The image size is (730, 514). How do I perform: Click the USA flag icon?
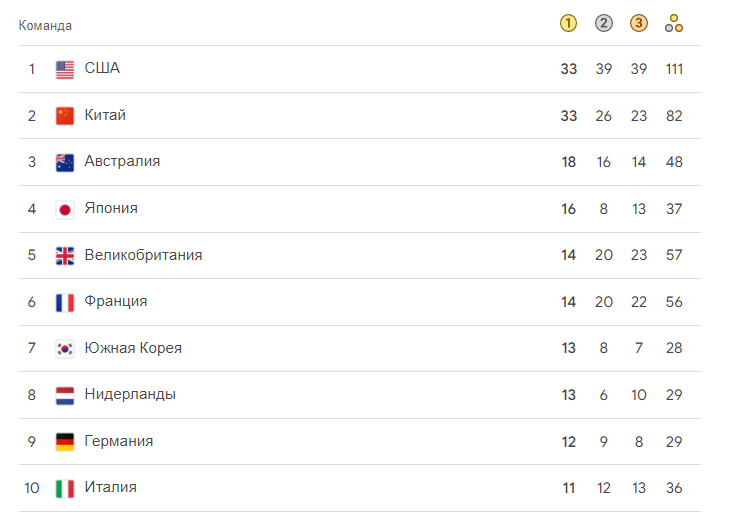65,69
